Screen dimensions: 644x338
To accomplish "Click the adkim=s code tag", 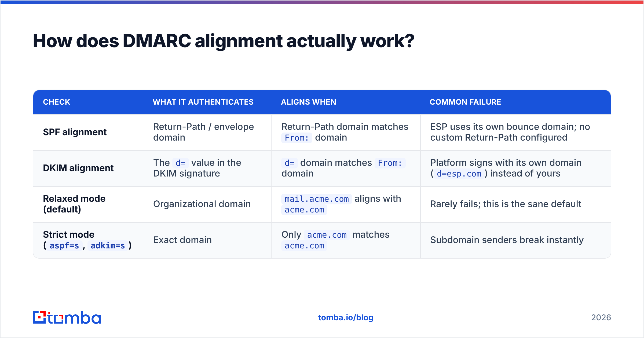I will [108, 246].
